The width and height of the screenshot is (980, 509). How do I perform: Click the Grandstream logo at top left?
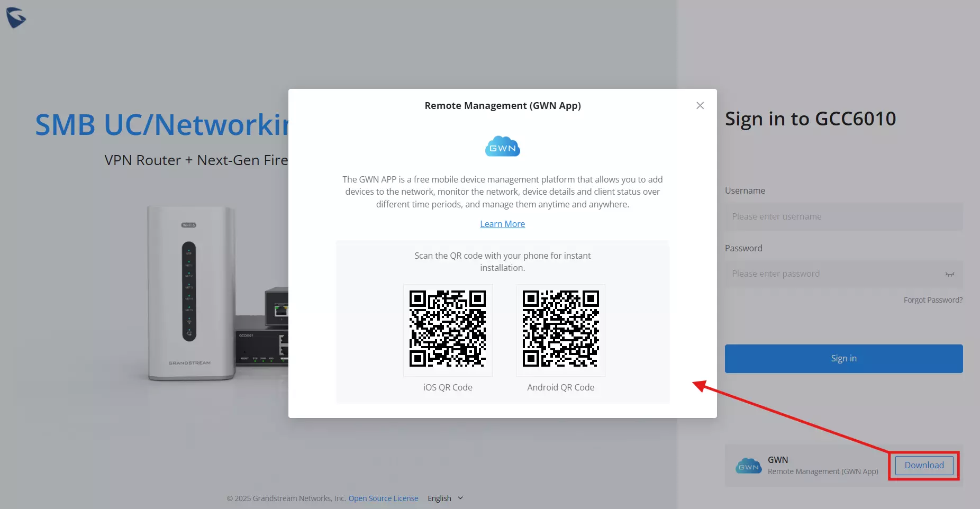click(x=16, y=17)
